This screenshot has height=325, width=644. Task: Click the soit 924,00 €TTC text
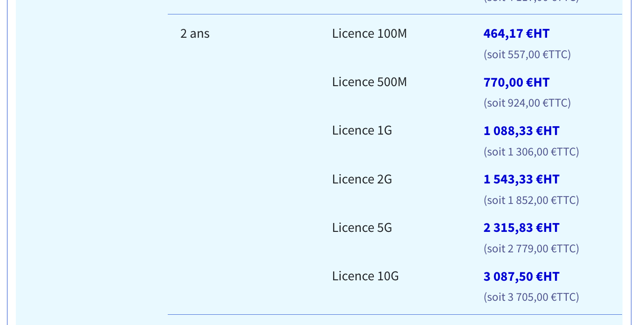(x=527, y=103)
